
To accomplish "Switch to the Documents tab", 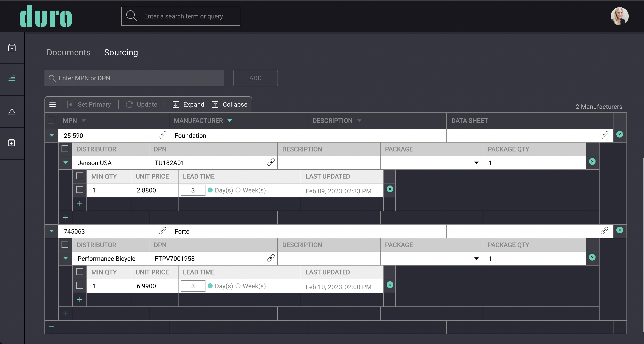I will click(x=68, y=52).
